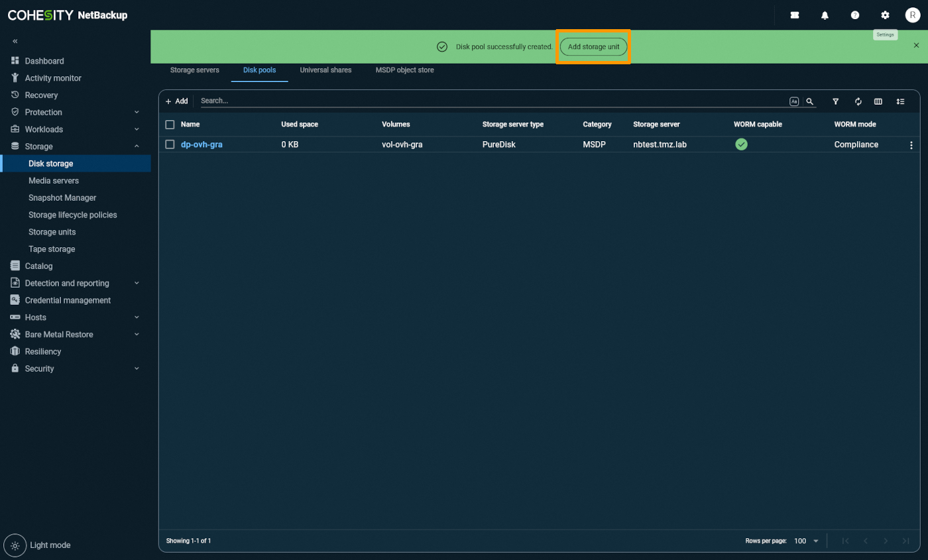This screenshot has width=928, height=560.
Task: Open the Rows per page dropdown
Action: point(807,541)
